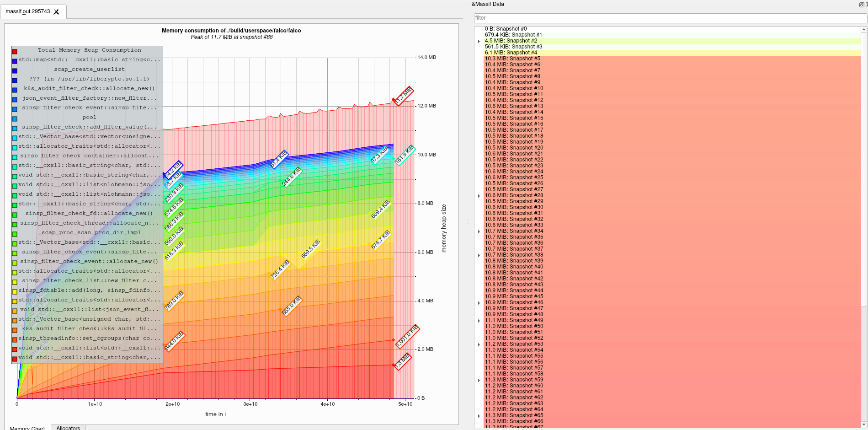Click the close icon on massif.out.295743 tab
The image size is (868, 430).
point(56,12)
